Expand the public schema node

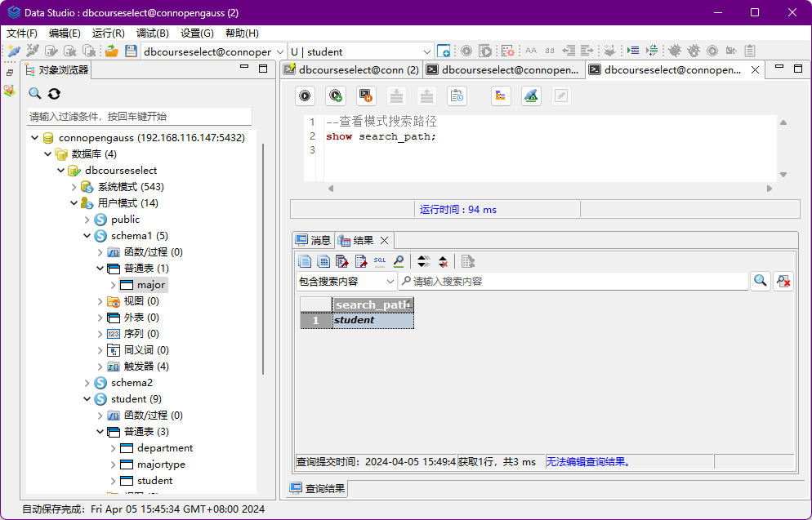click(x=87, y=220)
